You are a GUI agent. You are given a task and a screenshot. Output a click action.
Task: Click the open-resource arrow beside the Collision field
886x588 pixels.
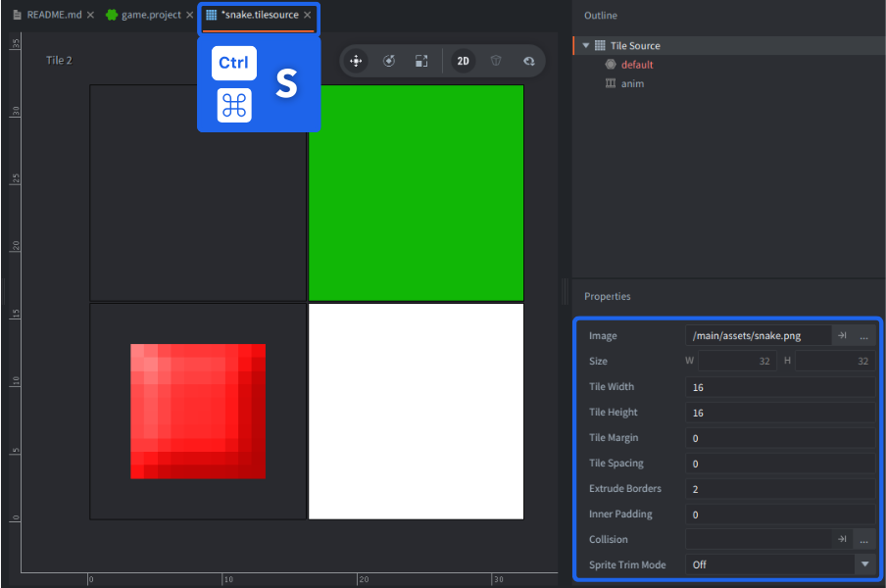click(x=841, y=539)
